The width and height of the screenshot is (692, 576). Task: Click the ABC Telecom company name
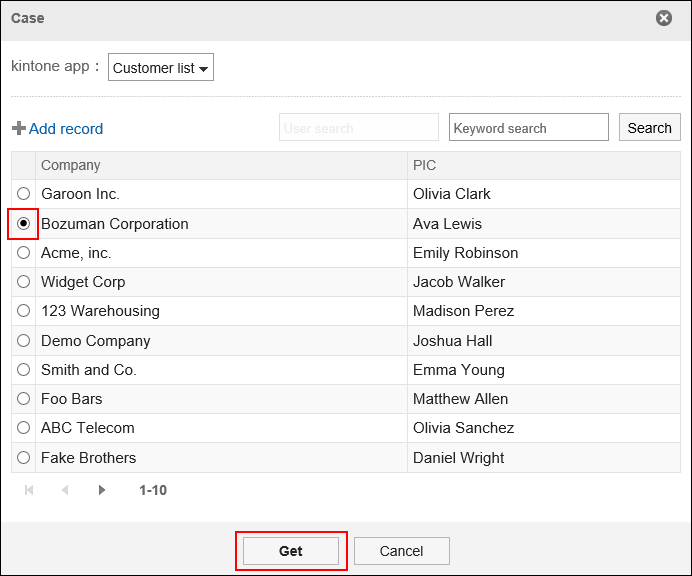pos(88,428)
